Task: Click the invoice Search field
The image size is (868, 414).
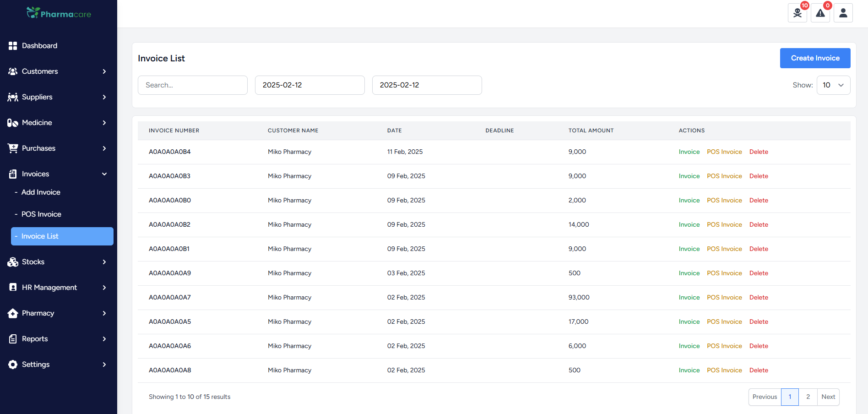Action: pyautogui.click(x=193, y=85)
